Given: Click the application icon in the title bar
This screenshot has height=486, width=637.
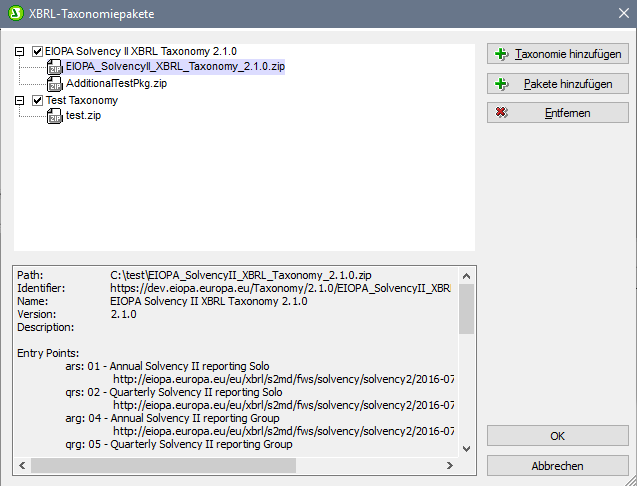Looking at the screenshot, I should [15, 14].
